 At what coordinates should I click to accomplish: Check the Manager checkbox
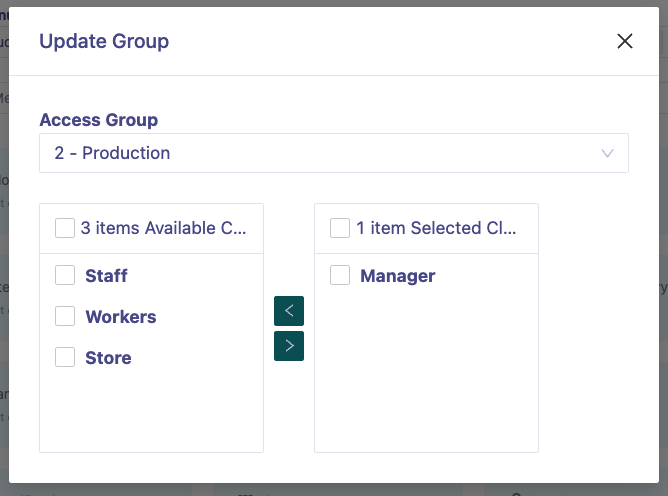340,275
